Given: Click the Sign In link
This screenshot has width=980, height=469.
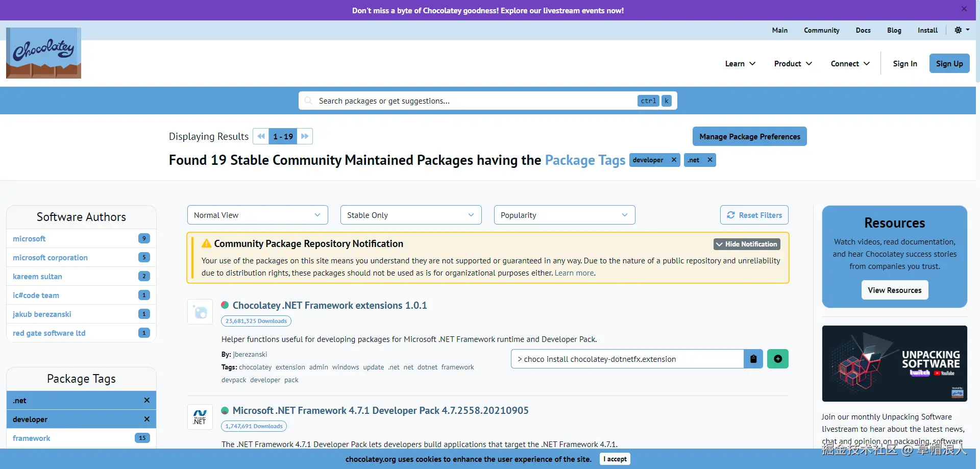Looking at the screenshot, I should click(905, 63).
